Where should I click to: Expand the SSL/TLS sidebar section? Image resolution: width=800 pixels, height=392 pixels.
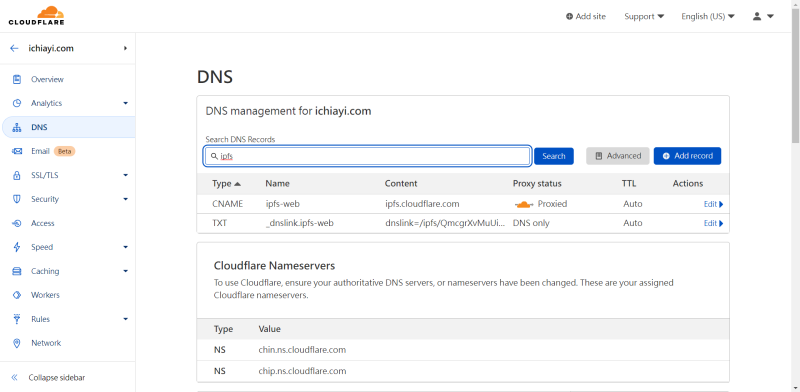click(126, 175)
